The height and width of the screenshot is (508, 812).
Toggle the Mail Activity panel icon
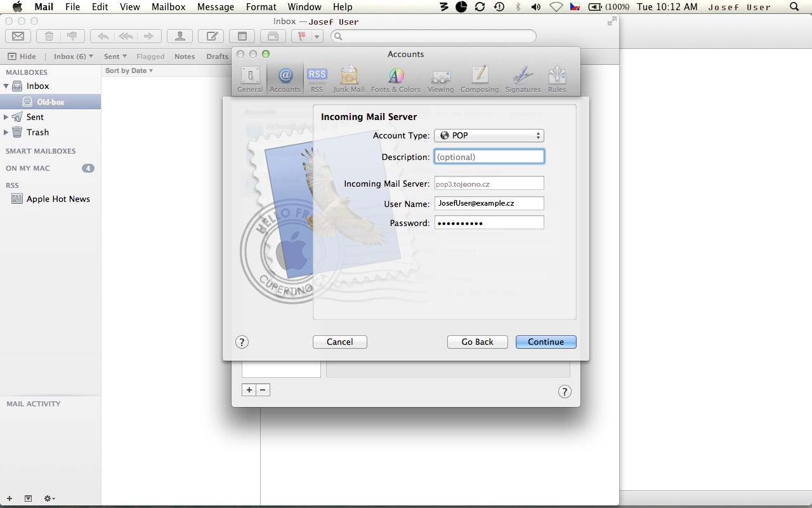[28, 498]
